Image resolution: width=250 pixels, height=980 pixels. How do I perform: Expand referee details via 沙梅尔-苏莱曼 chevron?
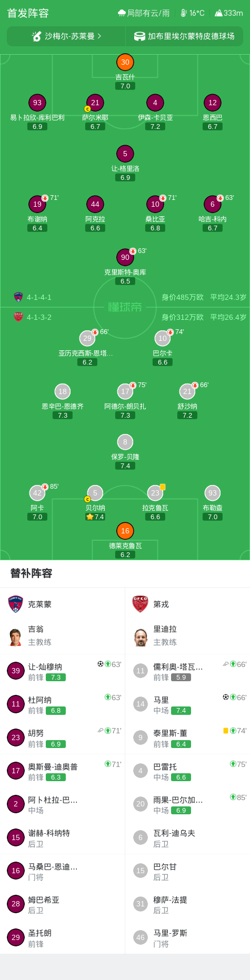(99, 36)
